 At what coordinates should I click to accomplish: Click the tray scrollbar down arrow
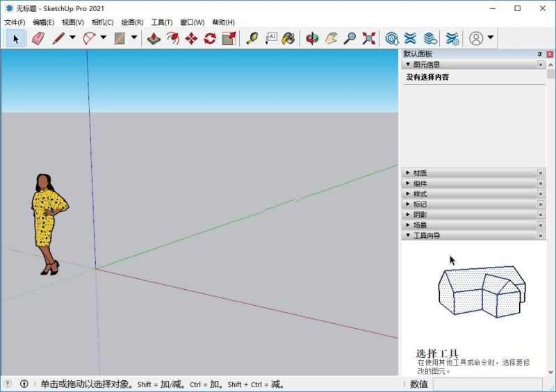[550, 372]
